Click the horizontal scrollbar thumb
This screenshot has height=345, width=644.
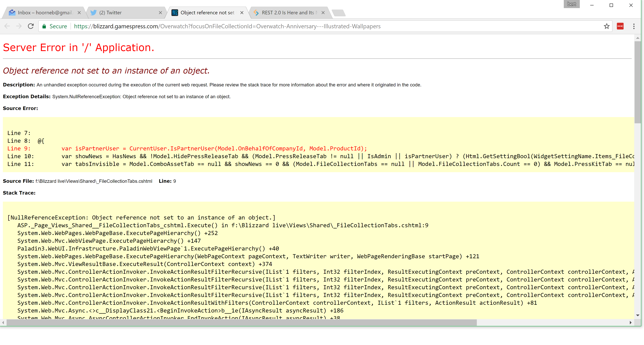pyautogui.click(x=241, y=323)
